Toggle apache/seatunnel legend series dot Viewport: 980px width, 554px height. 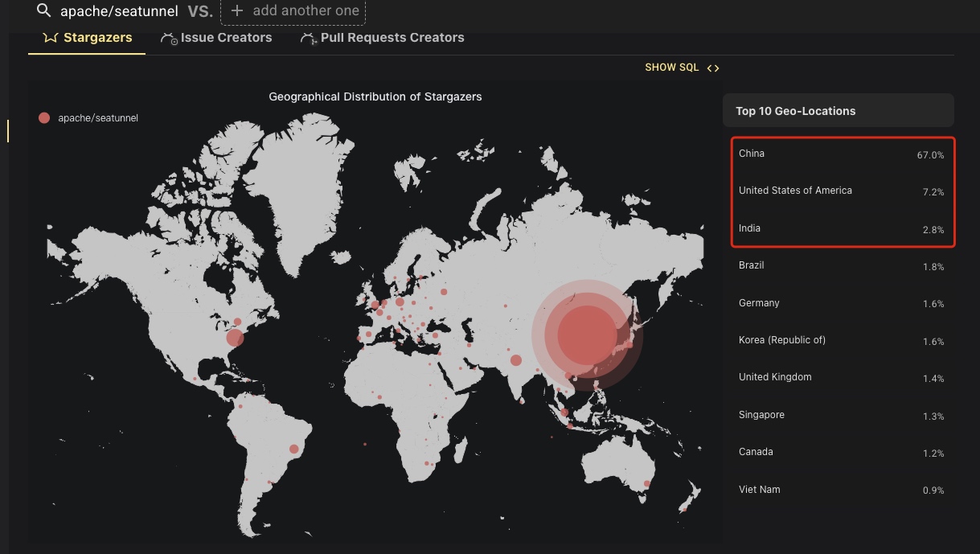click(x=44, y=118)
